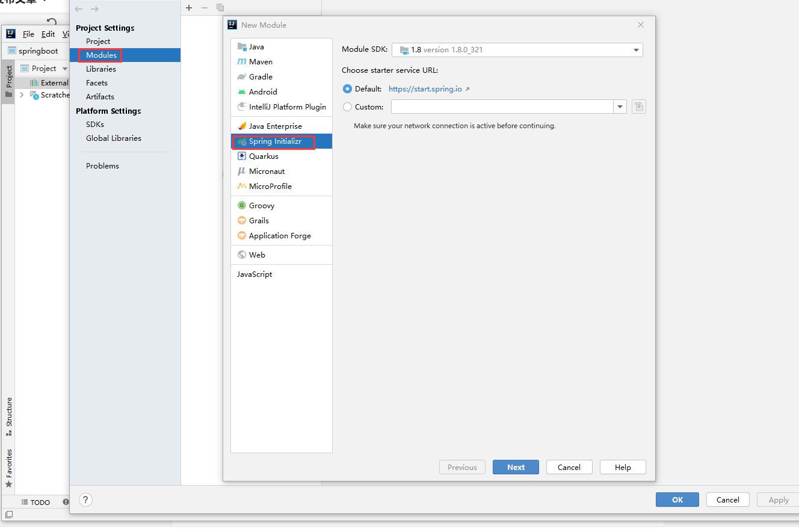Open Artifacts in Project Settings
This screenshot has height=532, width=799.
pyautogui.click(x=100, y=97)
